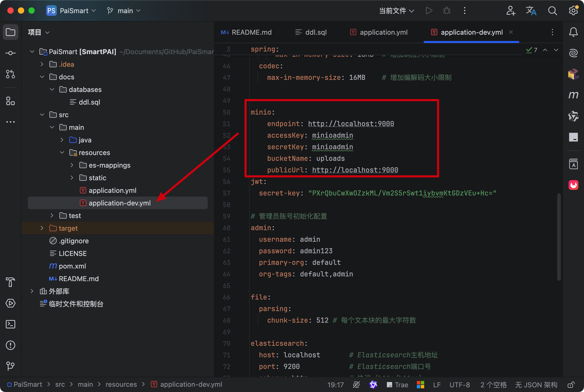Click the endpoint http://localhost:9000 link
The image size is (584, 392).
351,123
